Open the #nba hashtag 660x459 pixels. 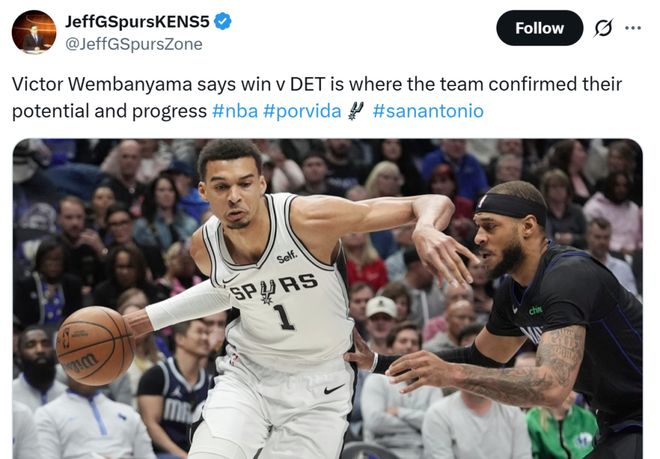235,111
